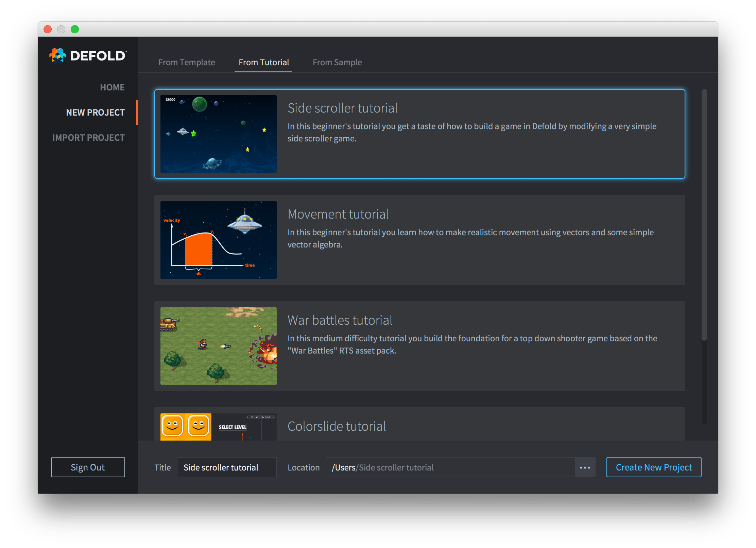
Task: Select Side scroller tutorial space thumbnail
Action: (x=218, y=134)
